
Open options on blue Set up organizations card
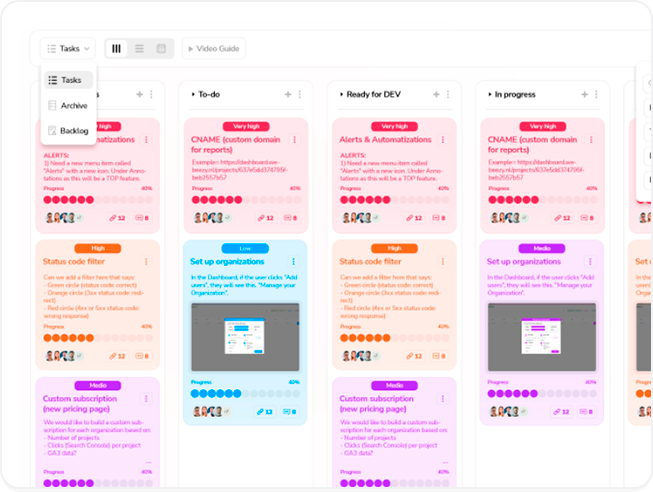point(294,262)
